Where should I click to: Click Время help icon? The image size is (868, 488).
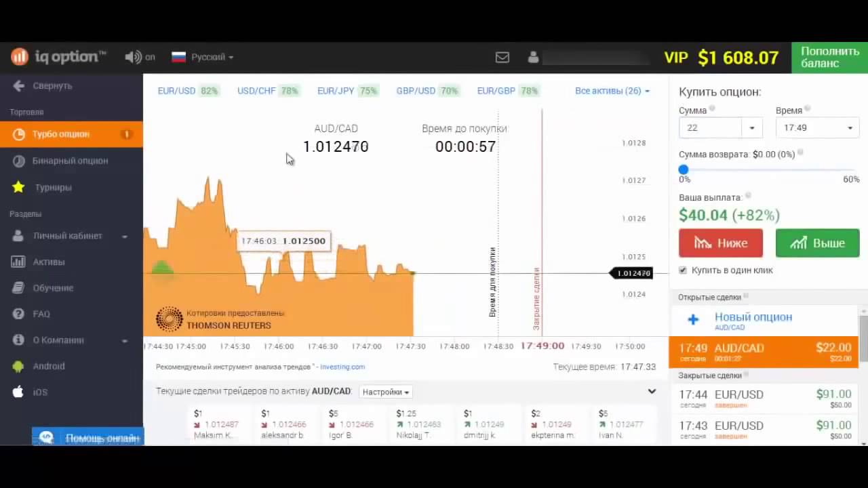(x=808, y=109)
